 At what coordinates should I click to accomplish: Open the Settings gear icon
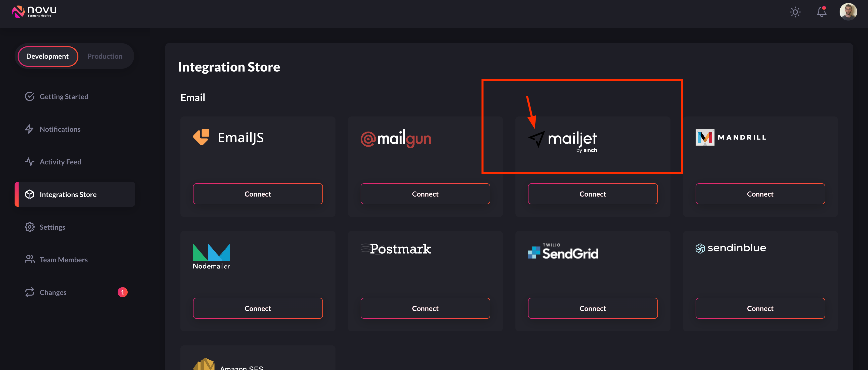coord(30,227)
